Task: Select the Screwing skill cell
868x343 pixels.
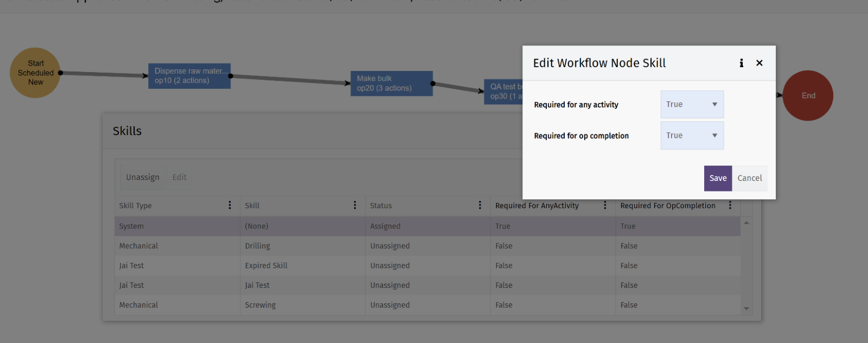Action: pyautogui.click(x=302, y=305)
